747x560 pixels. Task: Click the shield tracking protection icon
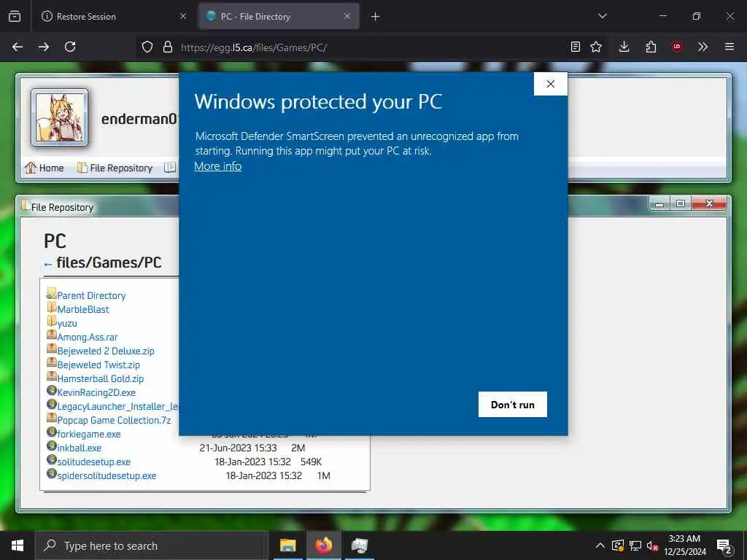pos(147,47)
